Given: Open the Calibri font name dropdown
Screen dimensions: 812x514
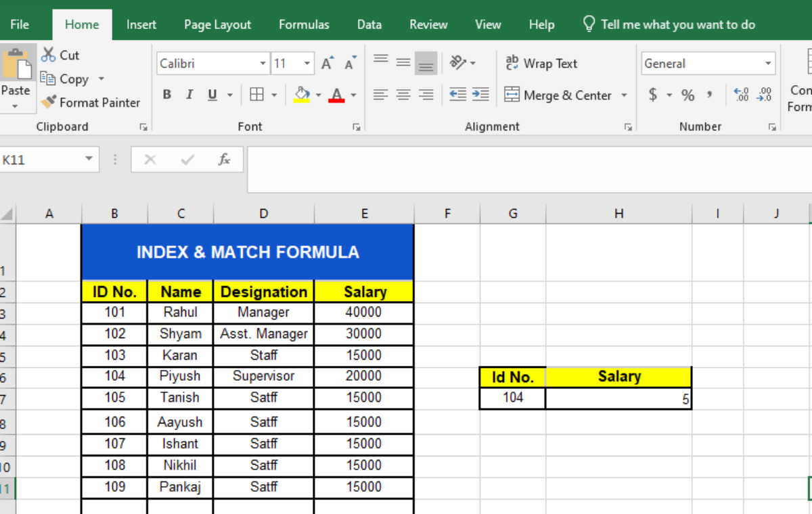Looking at the screenshot, I should 263,64.
